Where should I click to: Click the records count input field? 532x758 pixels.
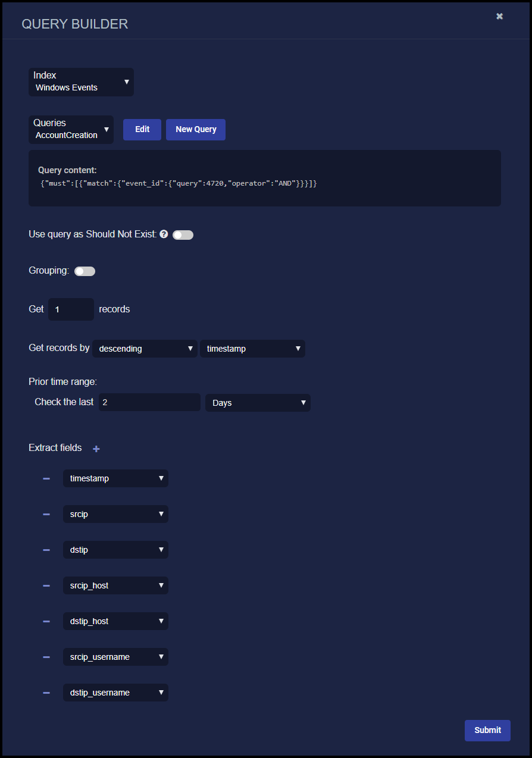click(71, 309)
